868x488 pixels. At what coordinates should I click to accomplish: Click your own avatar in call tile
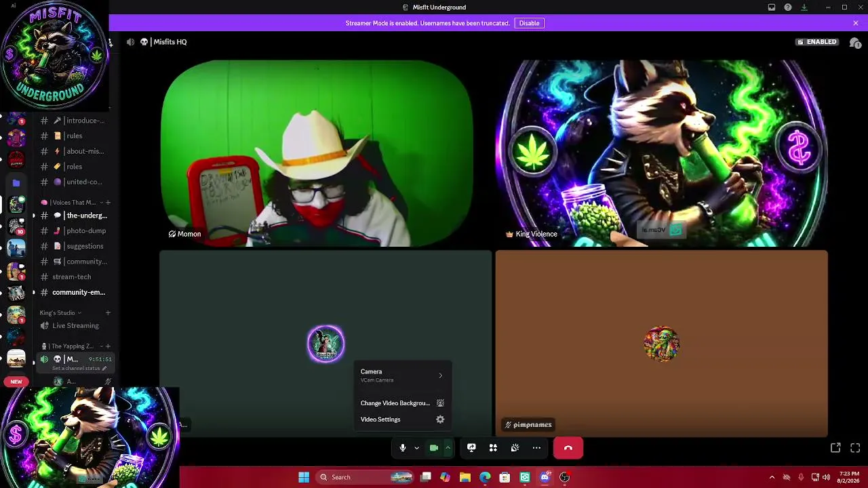click(325, 344)
